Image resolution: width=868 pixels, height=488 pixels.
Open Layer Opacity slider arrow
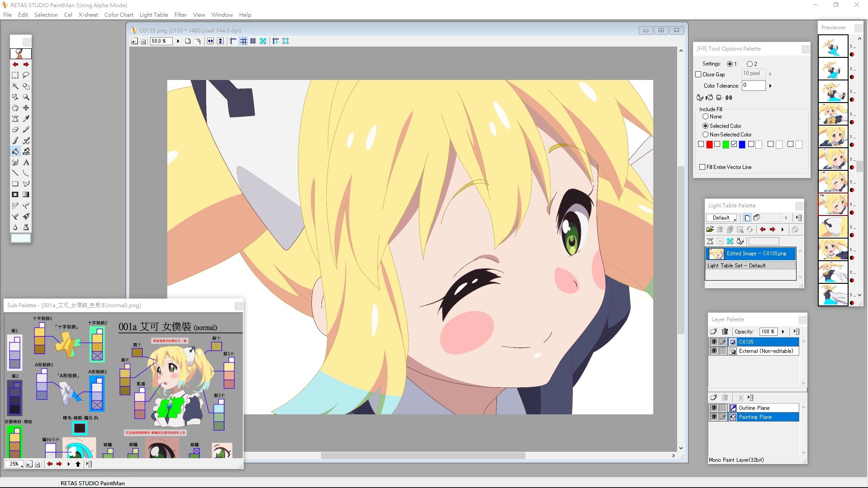tap(783, 332)
